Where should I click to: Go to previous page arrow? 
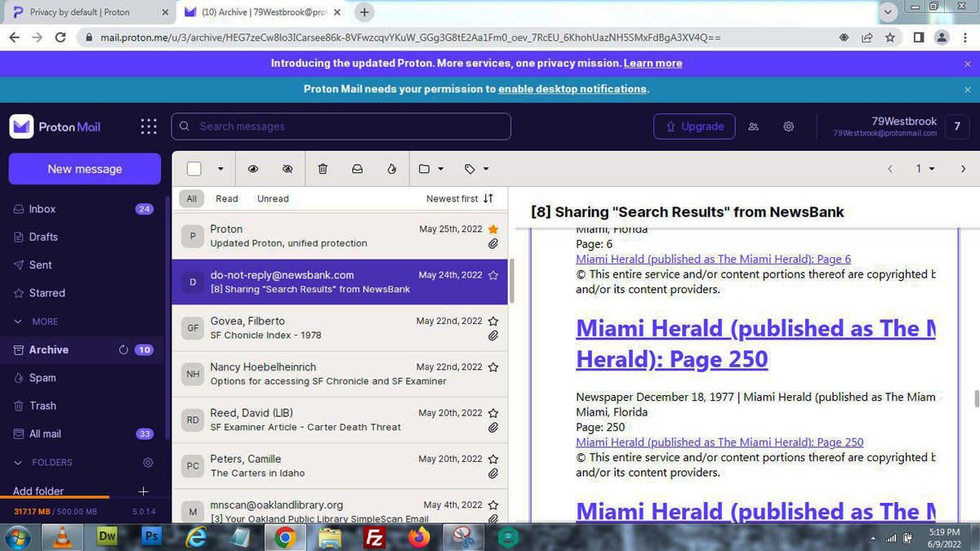pyautogui.click(x=890, y=169)
